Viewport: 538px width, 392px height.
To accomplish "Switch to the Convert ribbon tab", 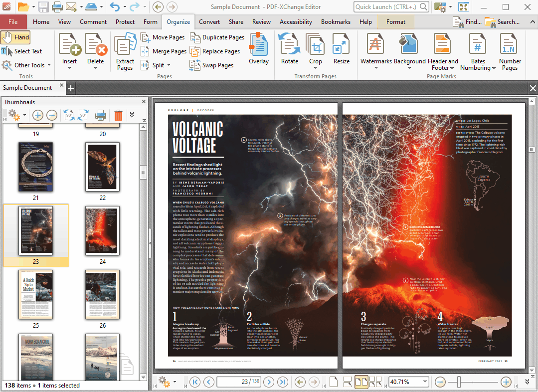I will (209, 22).
